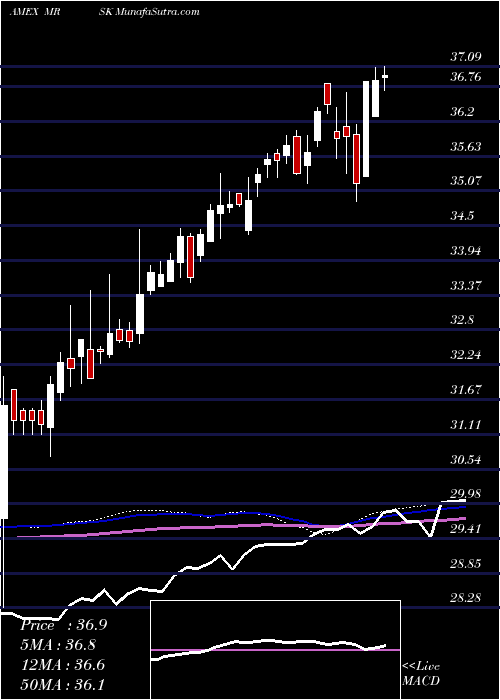
Task: Click the last candlestick near 36.76
Action: (x=384, y=77)
